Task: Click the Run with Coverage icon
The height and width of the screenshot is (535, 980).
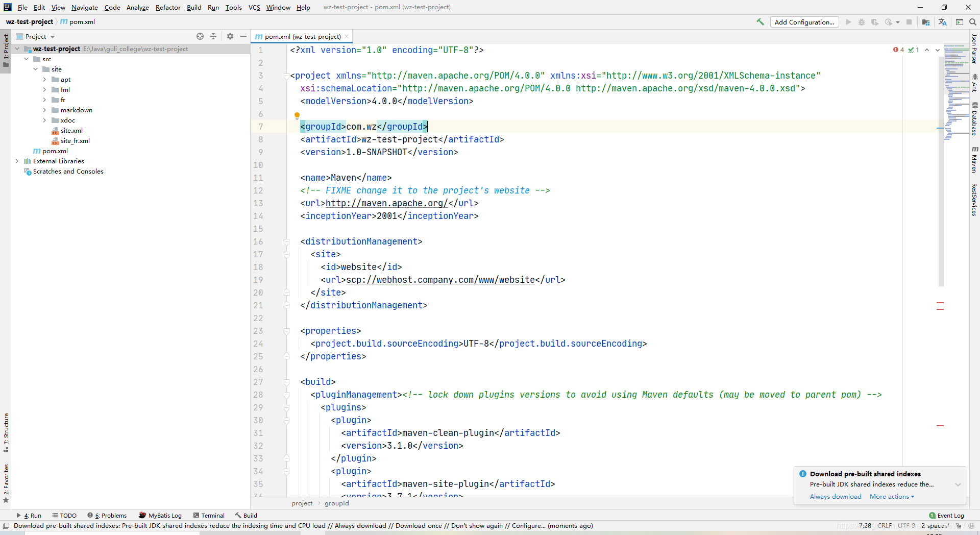Action: pyautogui.click(x=875, y=22)
